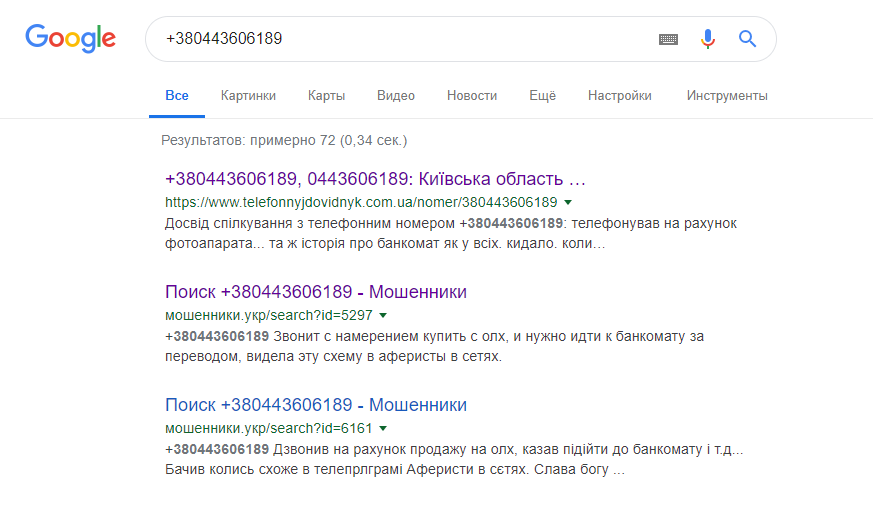Image resolution: width=873 pixels, height=506 pixels.
Task: Open the on-screen keyboard icon
Action: pos(668,39)
